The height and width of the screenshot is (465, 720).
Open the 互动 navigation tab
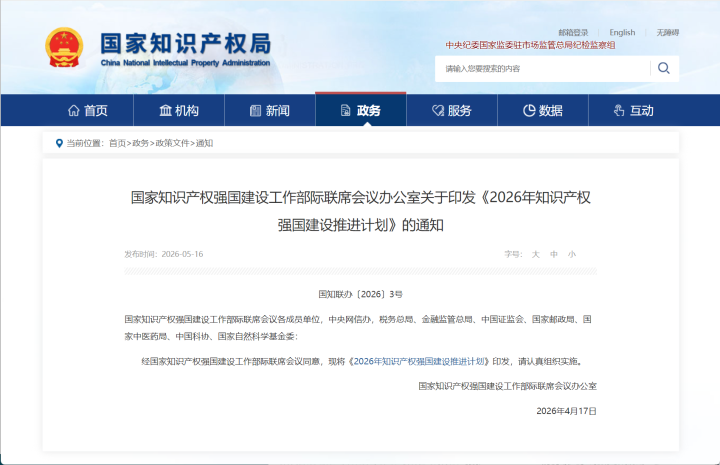pos(634,110)
